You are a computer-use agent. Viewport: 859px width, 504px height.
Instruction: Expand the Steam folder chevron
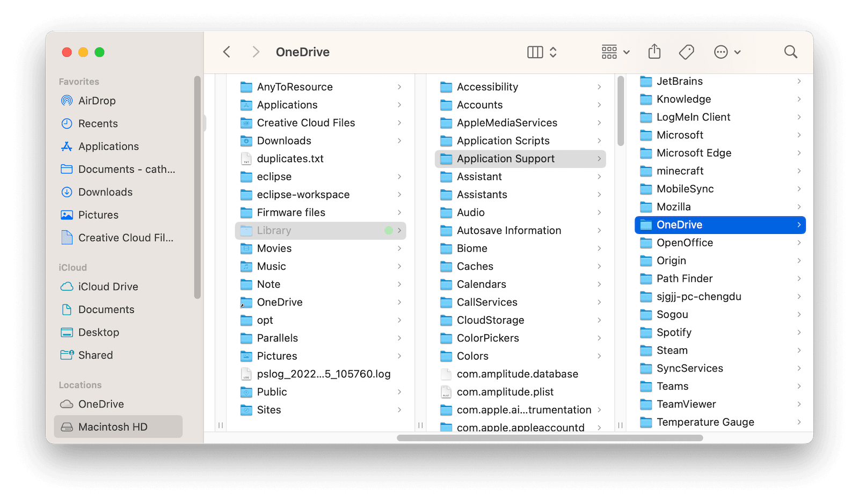[x=799, y=350]
